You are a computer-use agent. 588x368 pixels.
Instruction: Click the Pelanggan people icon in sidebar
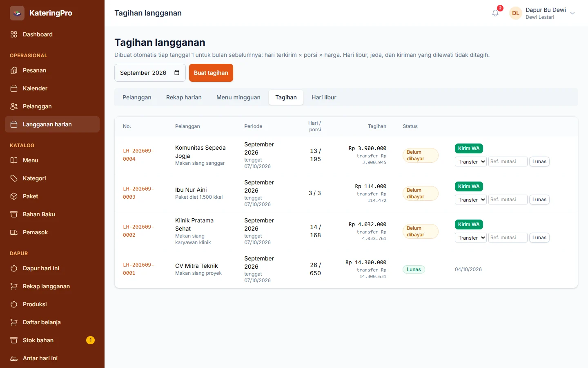[x=14, y=106]
